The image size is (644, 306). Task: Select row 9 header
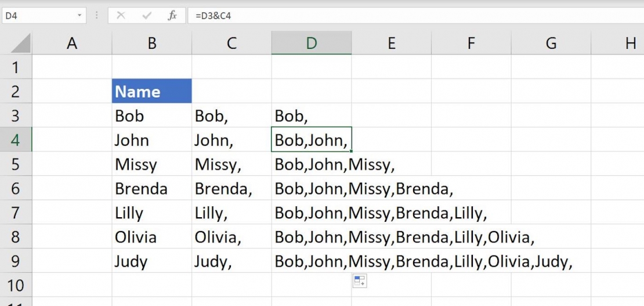tap(16, 261)
